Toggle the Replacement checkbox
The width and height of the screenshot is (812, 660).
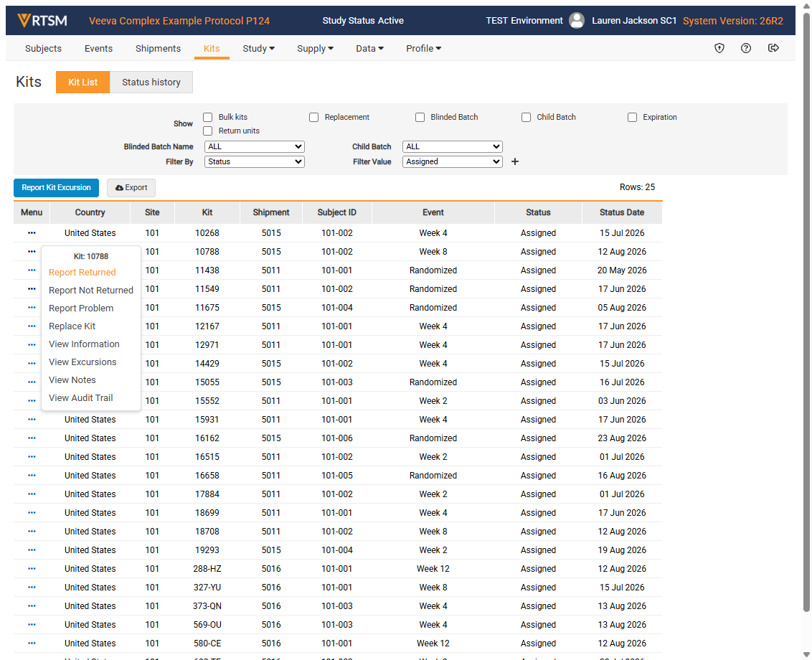[x=313, y=117]
